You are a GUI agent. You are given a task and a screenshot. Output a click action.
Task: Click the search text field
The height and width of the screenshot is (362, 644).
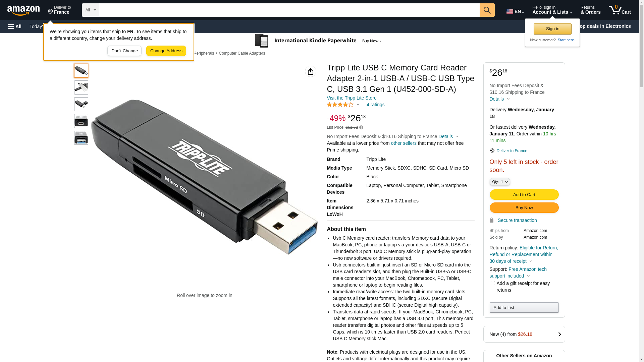point(289,10)
